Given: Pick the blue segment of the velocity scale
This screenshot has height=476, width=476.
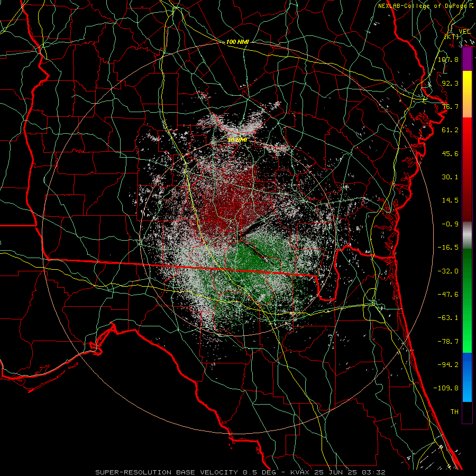Looking at the screenshot, I should click(467, 364).
